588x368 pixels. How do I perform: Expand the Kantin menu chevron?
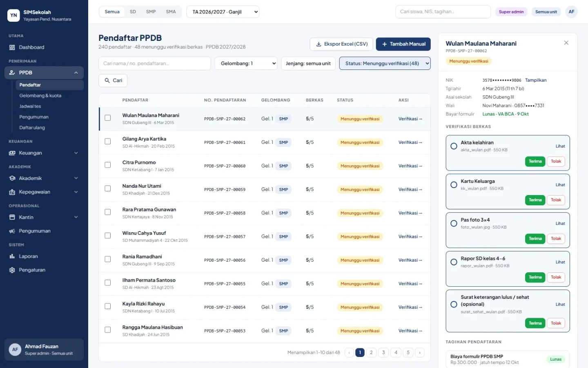76,218
